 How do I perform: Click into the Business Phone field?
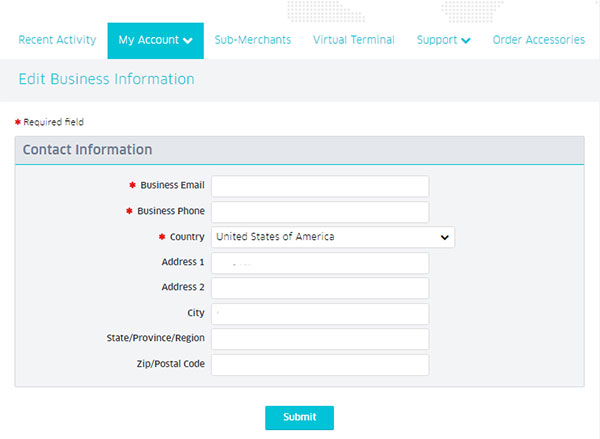(x=320, y=212)
